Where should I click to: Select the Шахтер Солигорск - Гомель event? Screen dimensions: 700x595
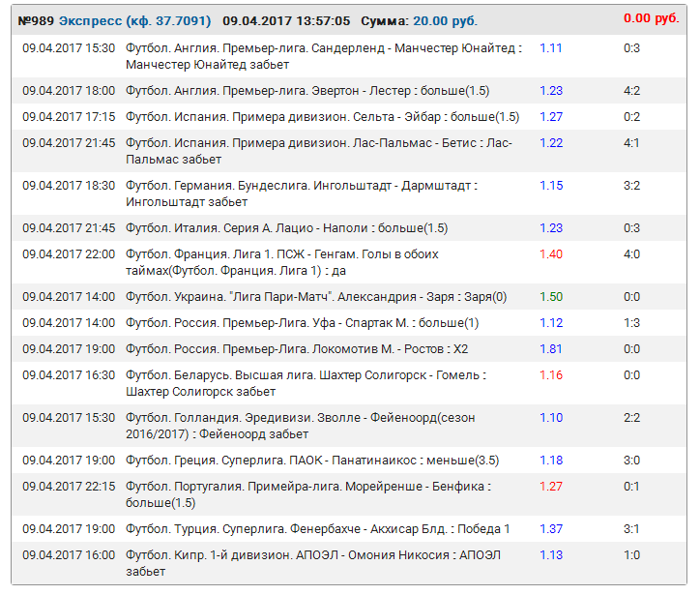[x=306, y=383]
